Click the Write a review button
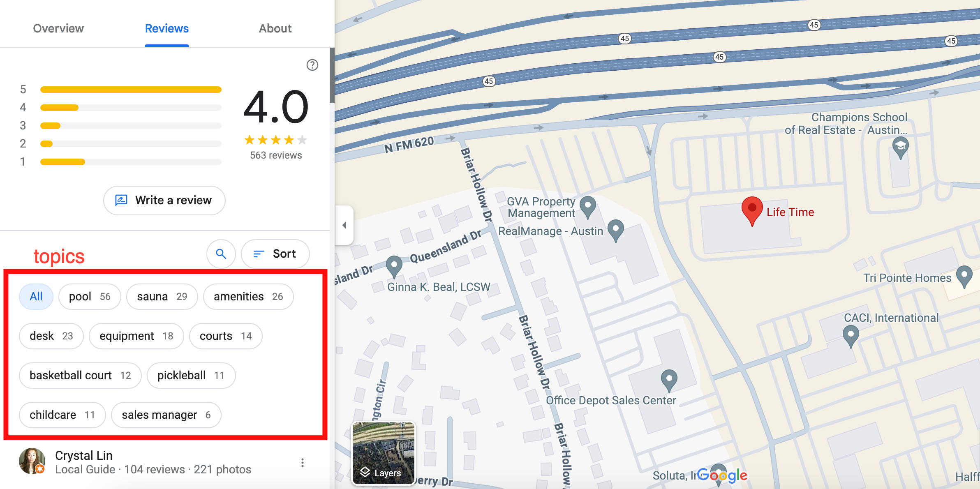This screenshot has height=489, width=980. click(164, 201)
